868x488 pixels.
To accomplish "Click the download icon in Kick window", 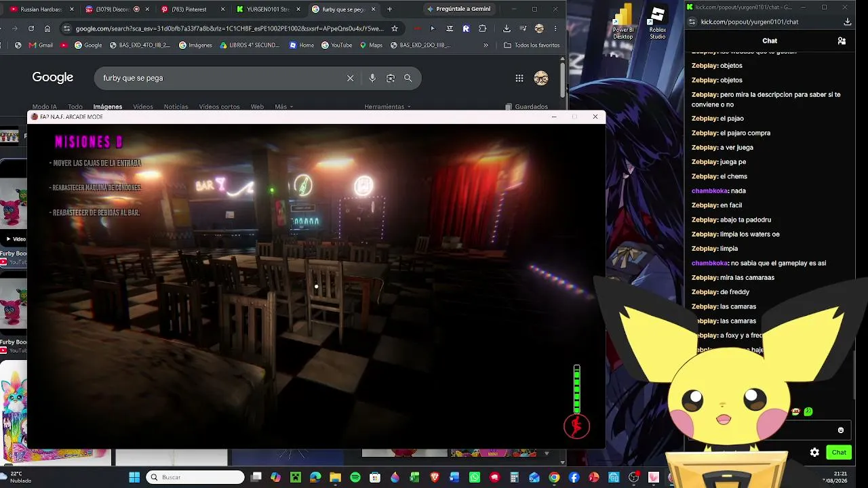I will pyautogui.click(x=848, y=22).
